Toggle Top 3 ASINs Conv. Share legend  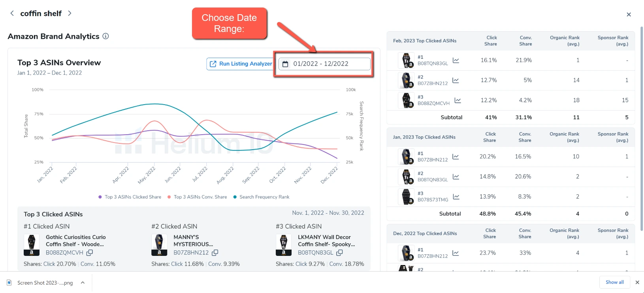point(197,197)
